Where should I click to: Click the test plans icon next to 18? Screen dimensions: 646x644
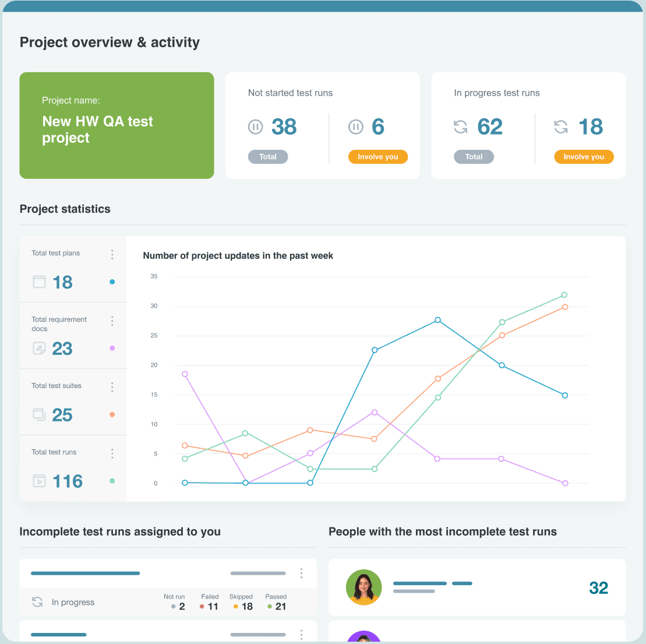(39, 282)
